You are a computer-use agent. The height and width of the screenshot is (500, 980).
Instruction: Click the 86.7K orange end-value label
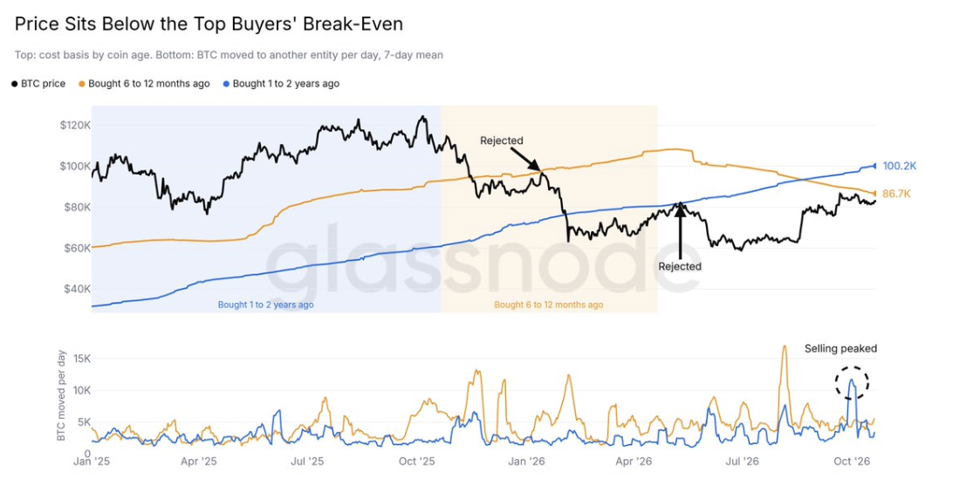[x=897, y=194]
